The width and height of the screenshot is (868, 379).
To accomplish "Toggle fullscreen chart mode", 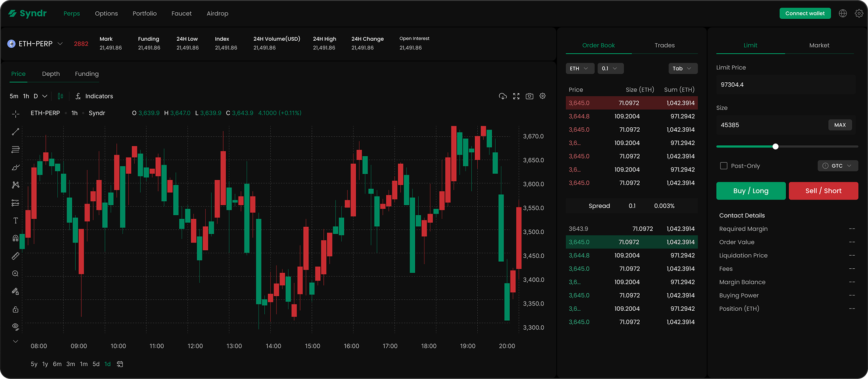I will pos(516,96).
